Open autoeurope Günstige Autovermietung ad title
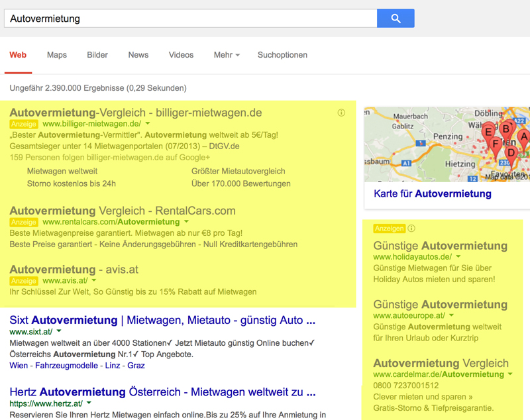Image resolution: width=530 pixels, height=420 pixels. coord(440,305)
